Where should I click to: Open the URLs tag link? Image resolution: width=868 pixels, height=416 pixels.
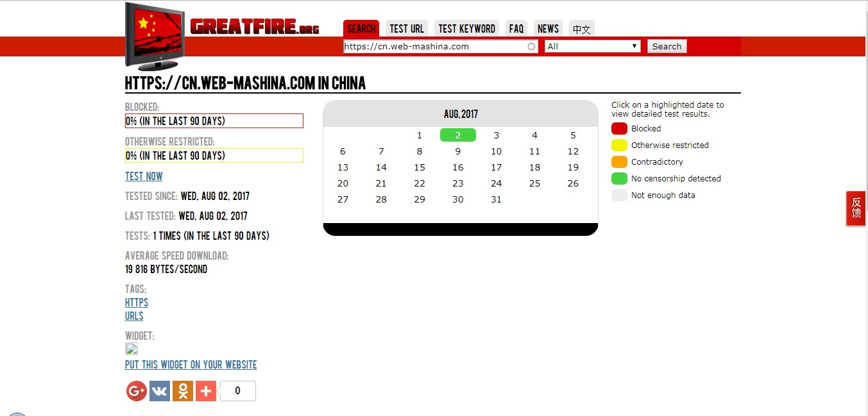134,316
